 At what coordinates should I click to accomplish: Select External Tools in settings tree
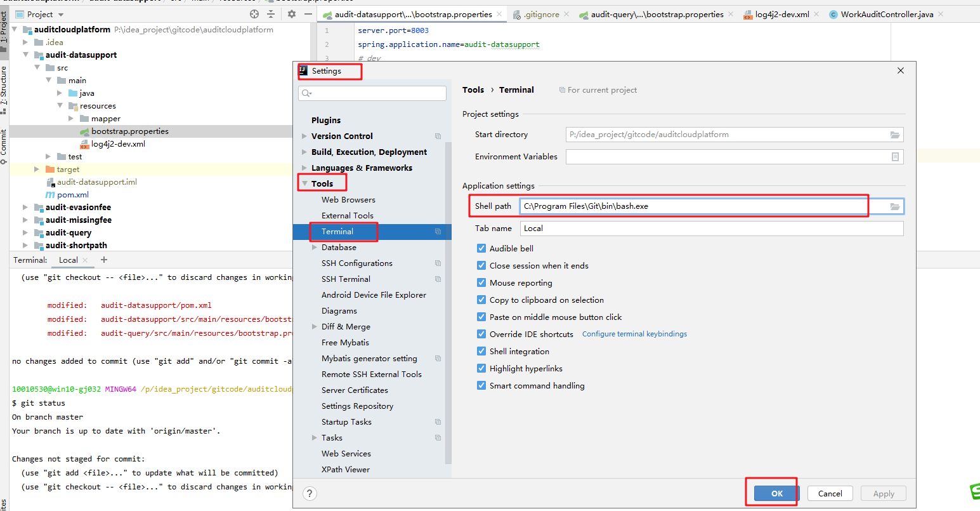tap(348, 216)
